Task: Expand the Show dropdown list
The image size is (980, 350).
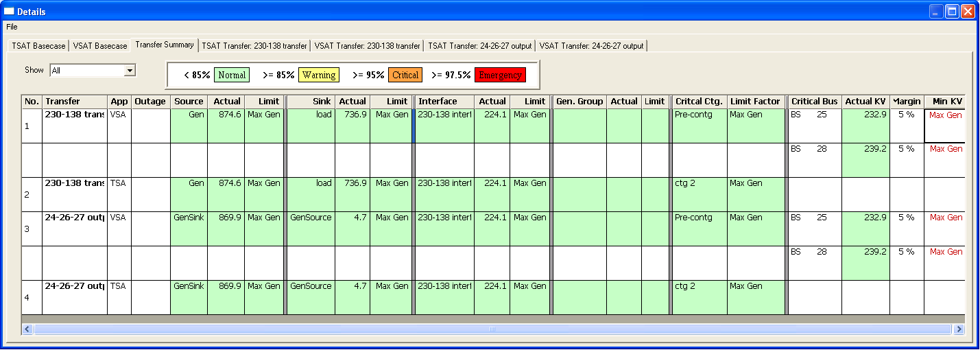Action: click(129, 70)
